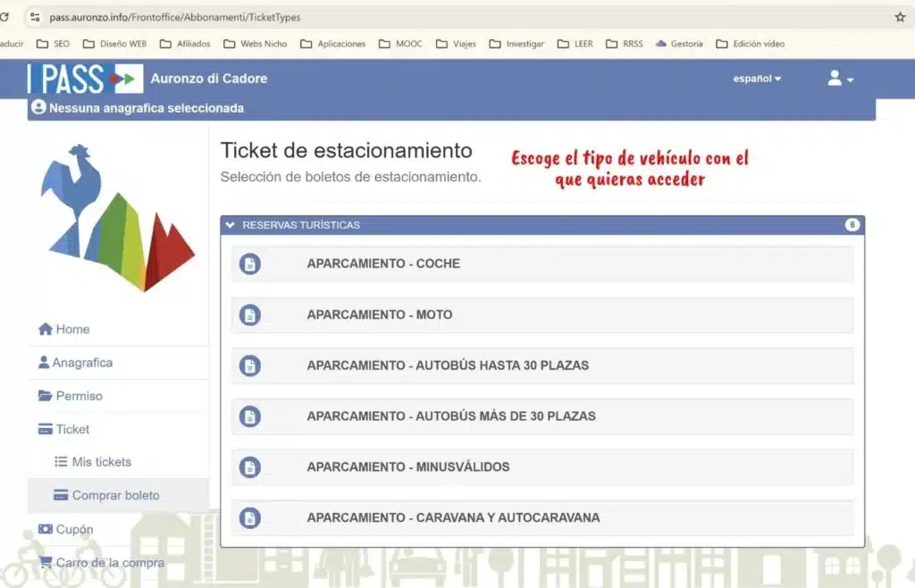Choose Aparcamiento - Autobús más de 30 plazas
This screenshot has height=588, width=915.
pos(542,416)
